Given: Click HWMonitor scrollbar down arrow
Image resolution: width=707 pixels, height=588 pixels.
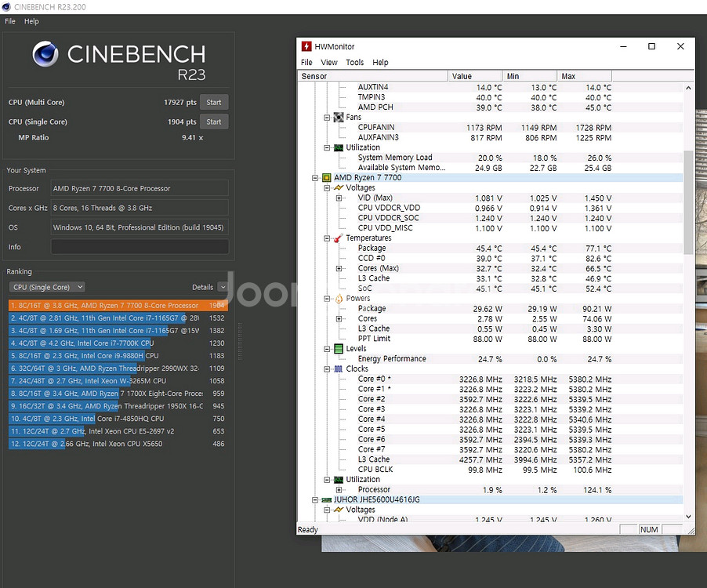Looking at the screenshot, I should tap(688, 517).
